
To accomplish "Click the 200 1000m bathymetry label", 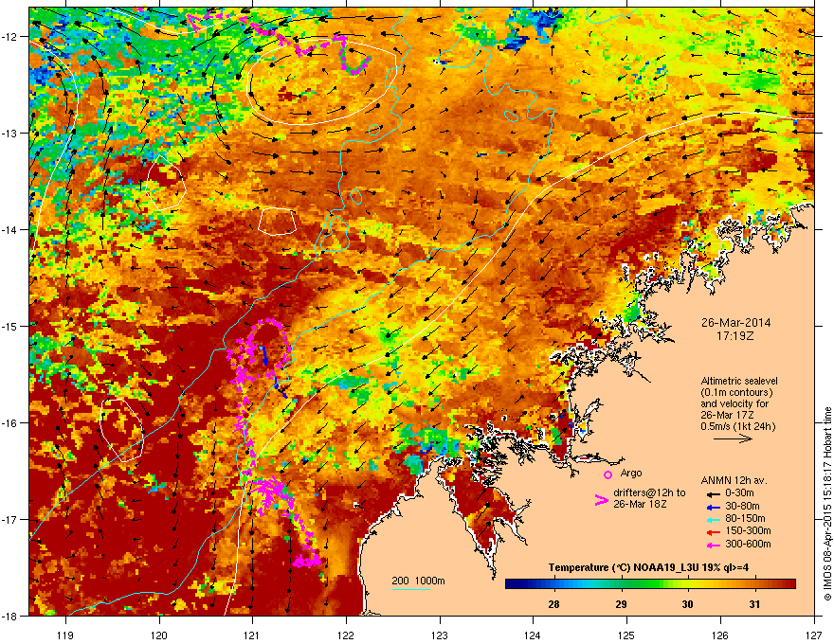I will pos(418,581).
